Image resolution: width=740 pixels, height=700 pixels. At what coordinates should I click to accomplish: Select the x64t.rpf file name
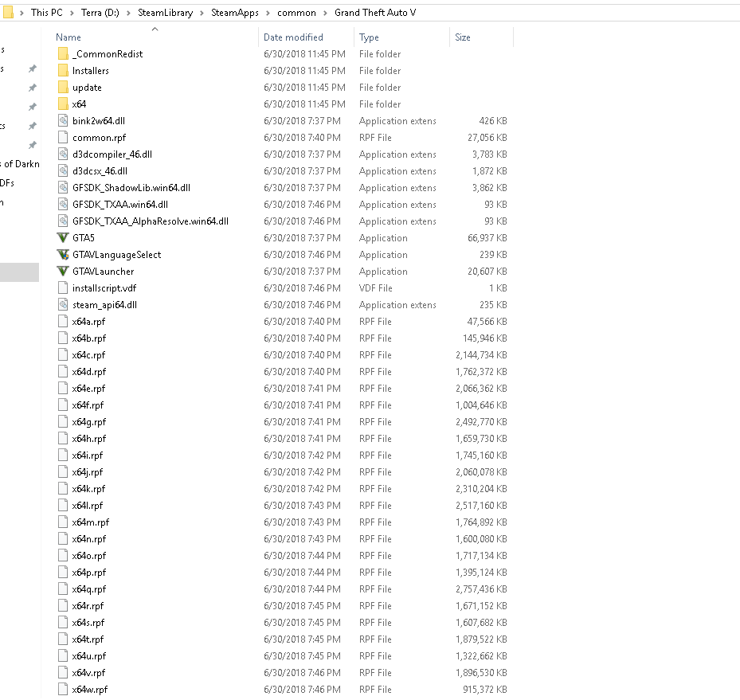[x=88, y=639]
